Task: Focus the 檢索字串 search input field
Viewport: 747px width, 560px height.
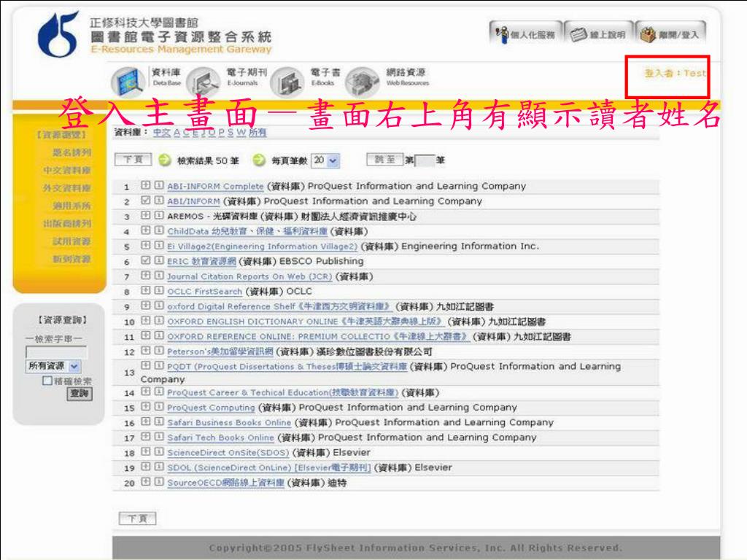Action: click(x=56, y=352)
